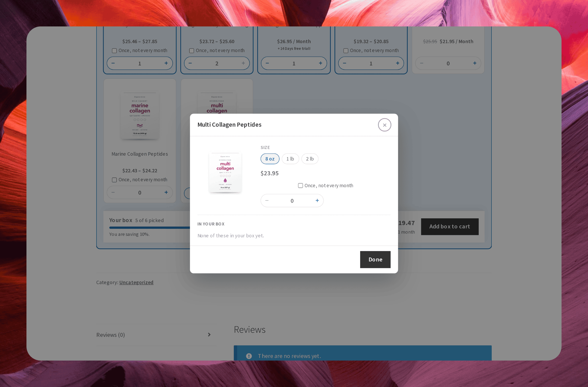
Task: Click minus on the $19.32 – $20.85 product
Action: pyautogui.click(x=344, y=63)
